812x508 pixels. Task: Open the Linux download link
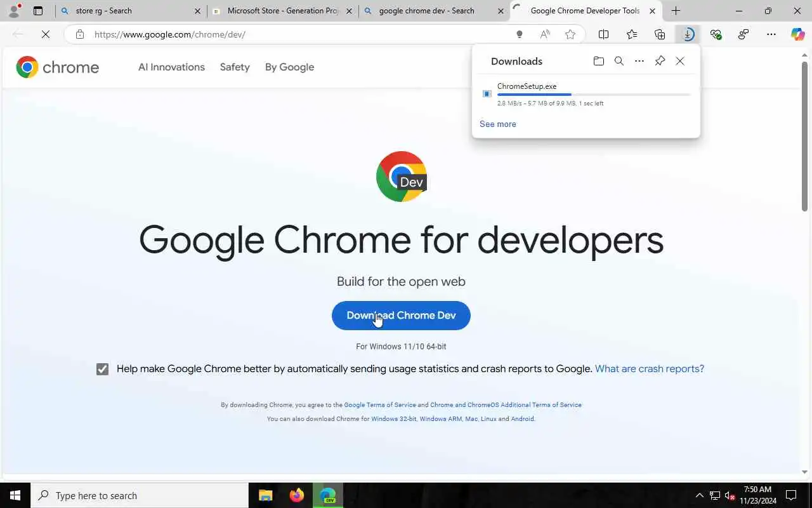click(488, 419)
